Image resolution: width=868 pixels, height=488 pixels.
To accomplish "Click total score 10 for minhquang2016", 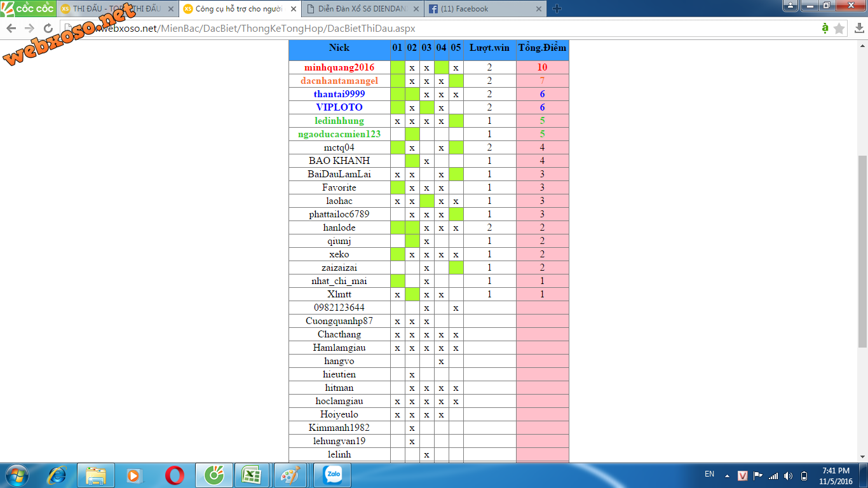I will (542, 67).
